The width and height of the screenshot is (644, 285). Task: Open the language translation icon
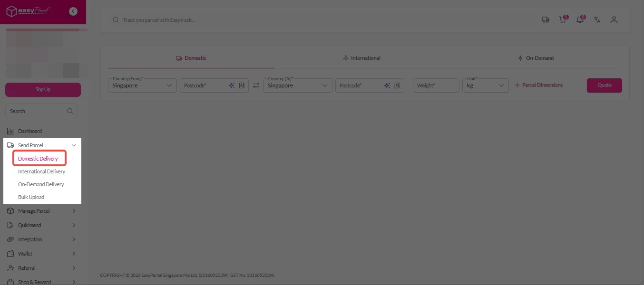click(x=597, y=20)
